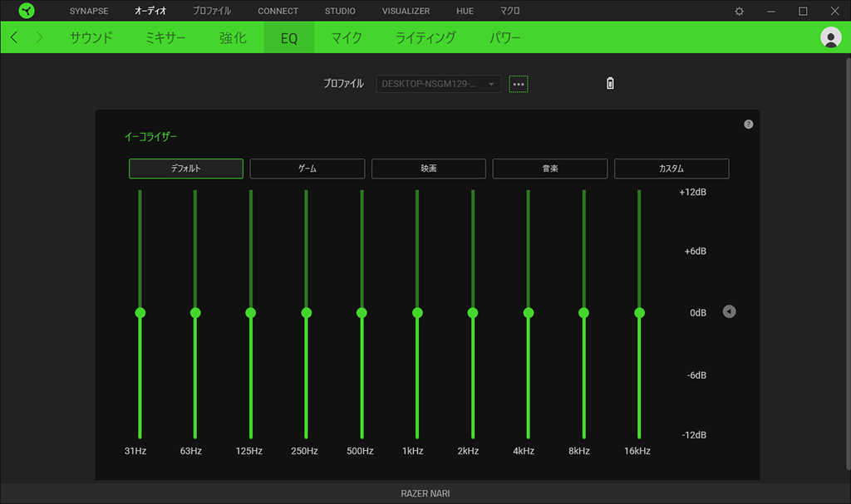Screen dimensions: 851x504
Task: Choose the 音楽 preset button
Action: click(x=550, y=169)
